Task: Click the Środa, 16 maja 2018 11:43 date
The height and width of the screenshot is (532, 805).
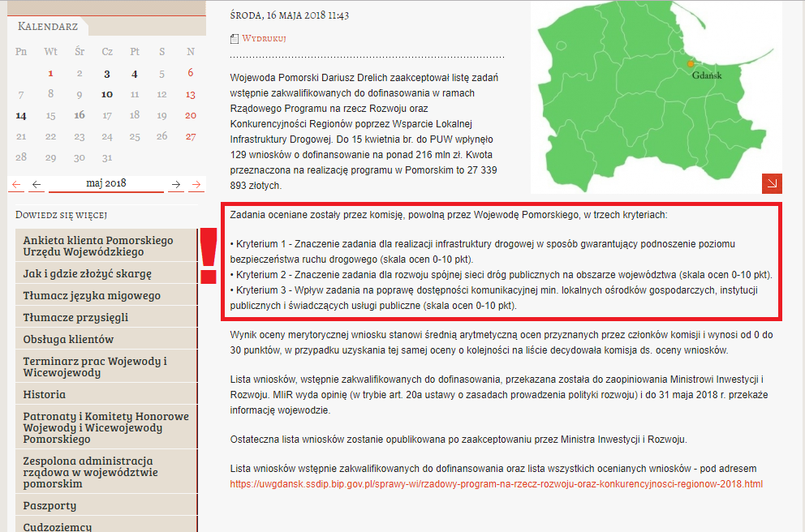Action: pos(290,15)
